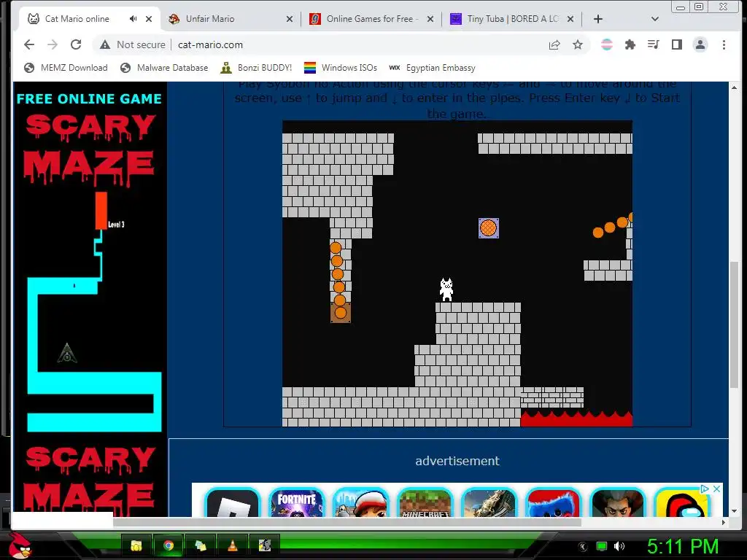Open the bearded man game ad icon
The image size is (747, 560).
(x=617, y=503)
